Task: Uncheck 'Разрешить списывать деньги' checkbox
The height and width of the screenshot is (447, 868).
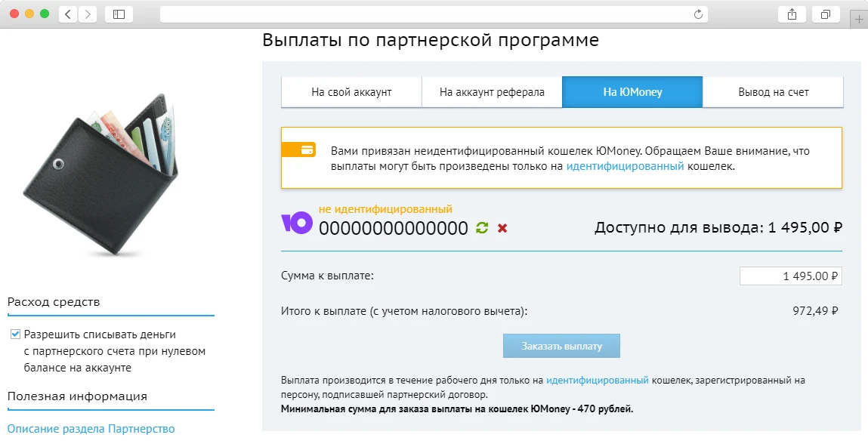Action: (15, 335)
